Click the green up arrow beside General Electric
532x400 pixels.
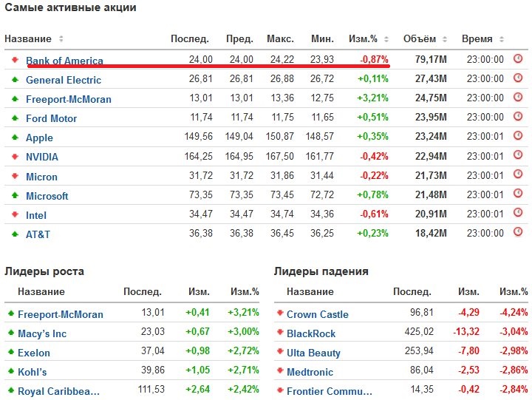pos(14,79)
